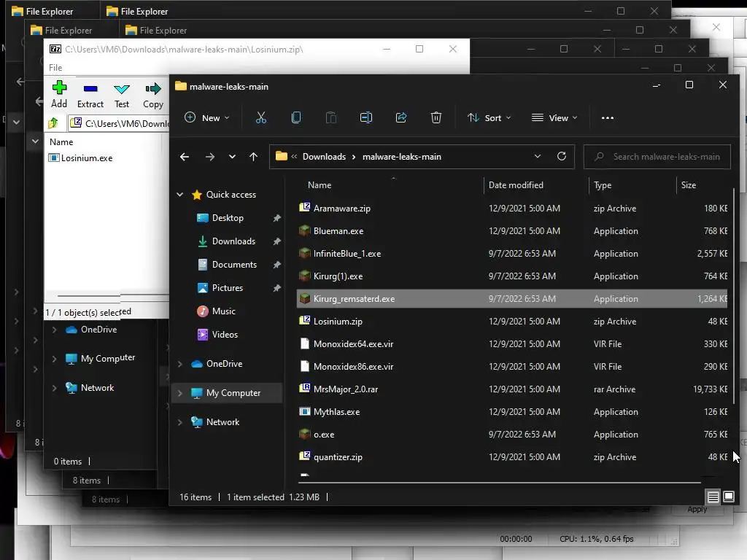Open Documents in quick access
This screenshot has width=747, height=560.
234,265
